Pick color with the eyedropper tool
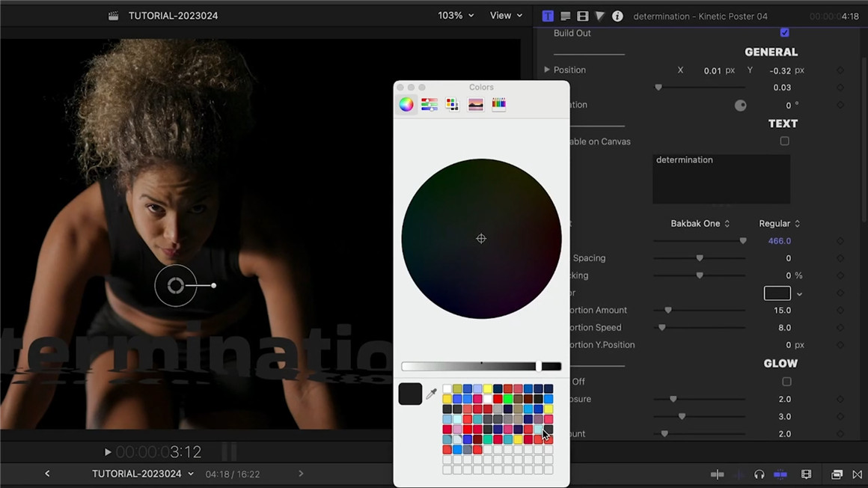Screen dimensions: 868x488 [431, 394]
